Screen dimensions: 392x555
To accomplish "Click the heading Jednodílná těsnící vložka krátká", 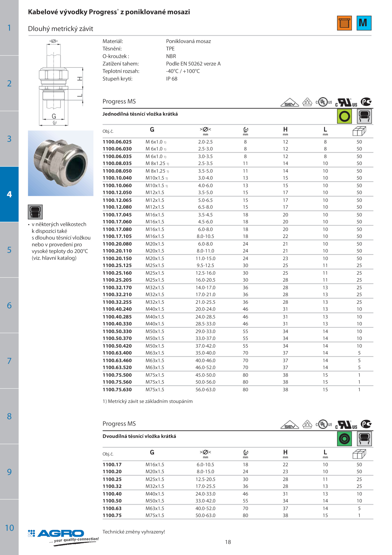I will coord(140,114).
